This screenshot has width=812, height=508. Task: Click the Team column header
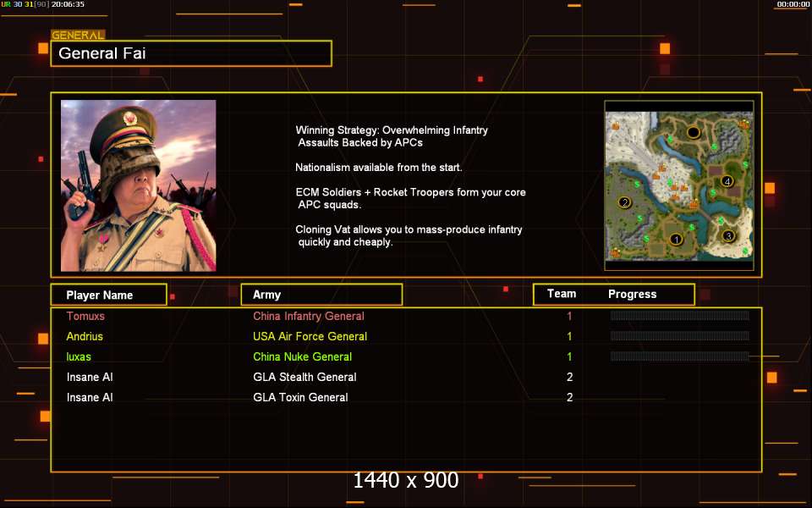(x=562, y=294)
